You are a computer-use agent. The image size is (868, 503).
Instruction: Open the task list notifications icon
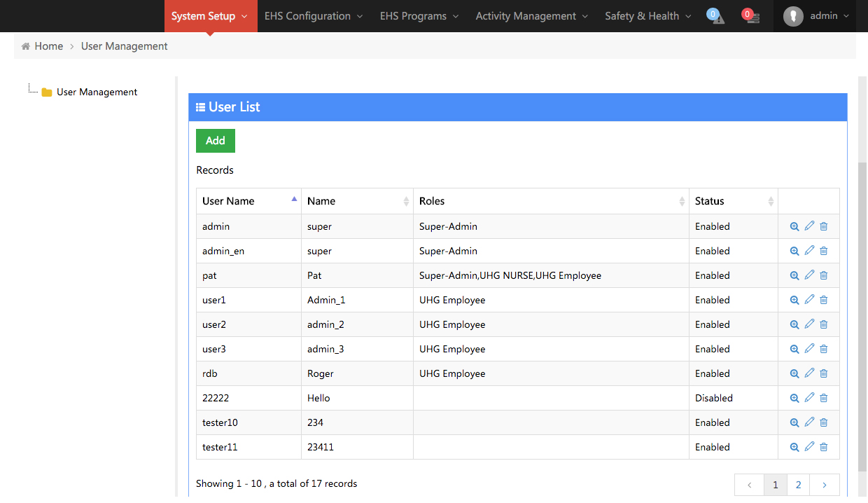(751, 16)
